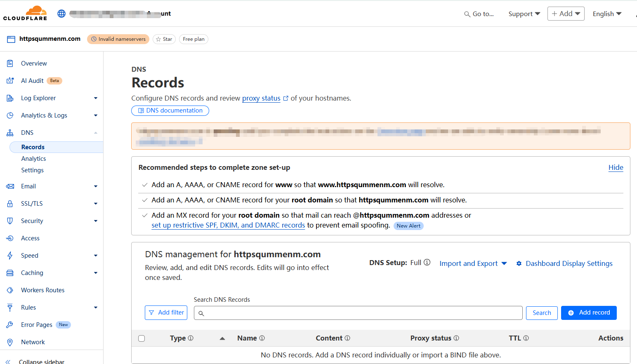This screenshot has width=637, height=364.
Task: Click the Star button
Action: click(164, 39)
